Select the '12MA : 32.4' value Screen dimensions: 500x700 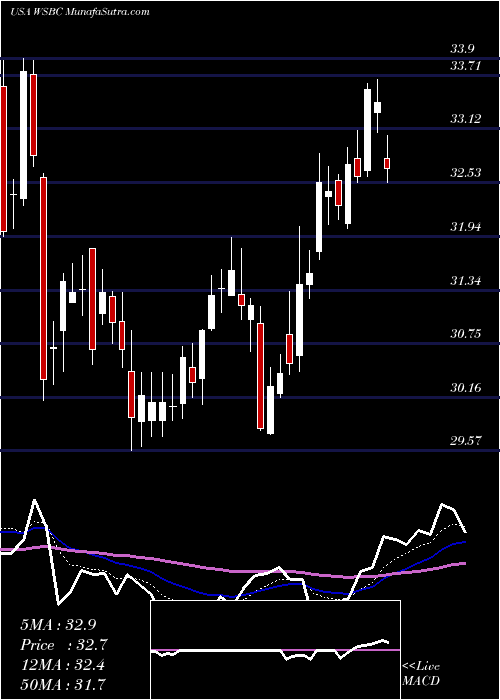pyautogui.click(x=62, y=665)
